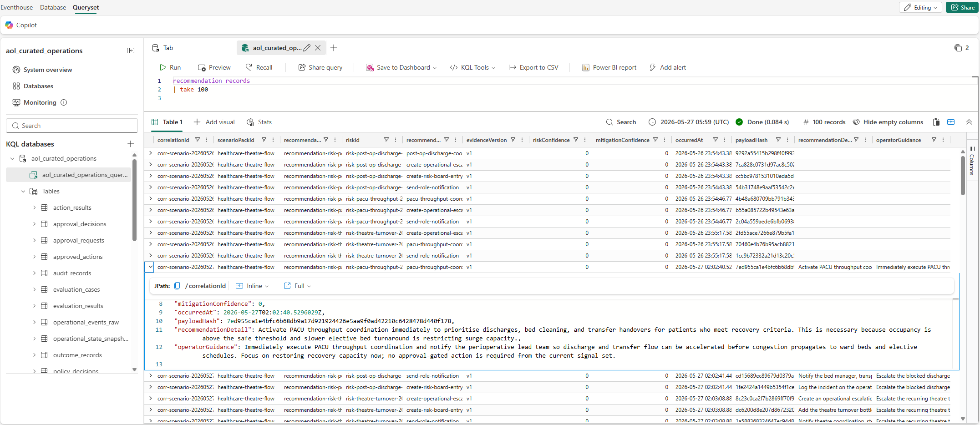Open the Columns side panel
The height and width of the screenshot is (425, 980).
[x=972, y=161]
